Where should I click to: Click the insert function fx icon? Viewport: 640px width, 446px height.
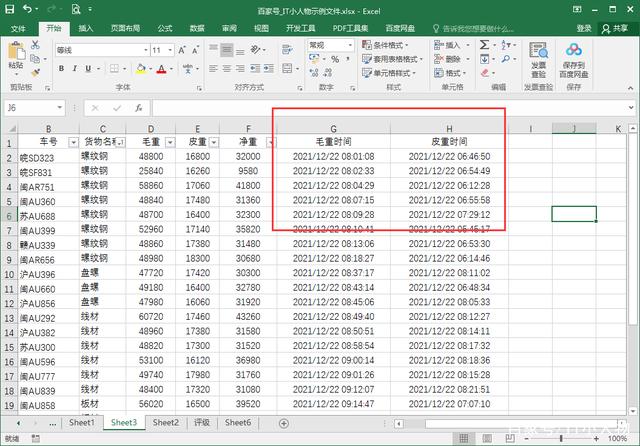tap(138, 108)
